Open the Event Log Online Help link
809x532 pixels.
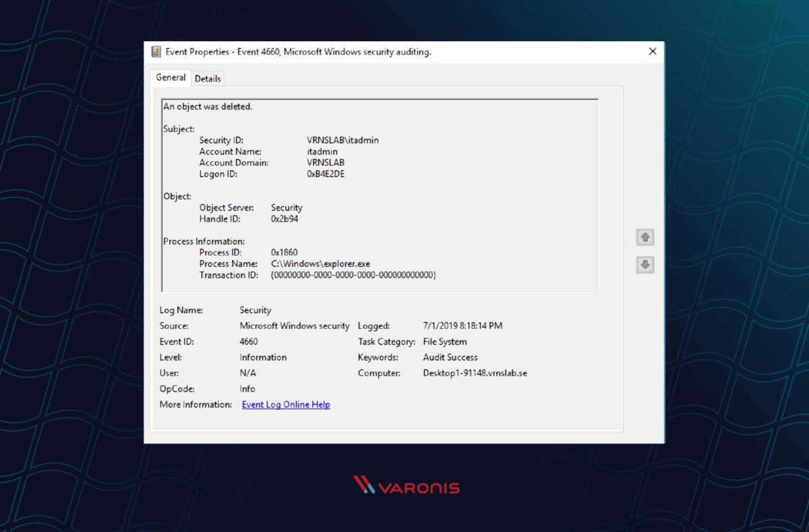click(286, 404)
